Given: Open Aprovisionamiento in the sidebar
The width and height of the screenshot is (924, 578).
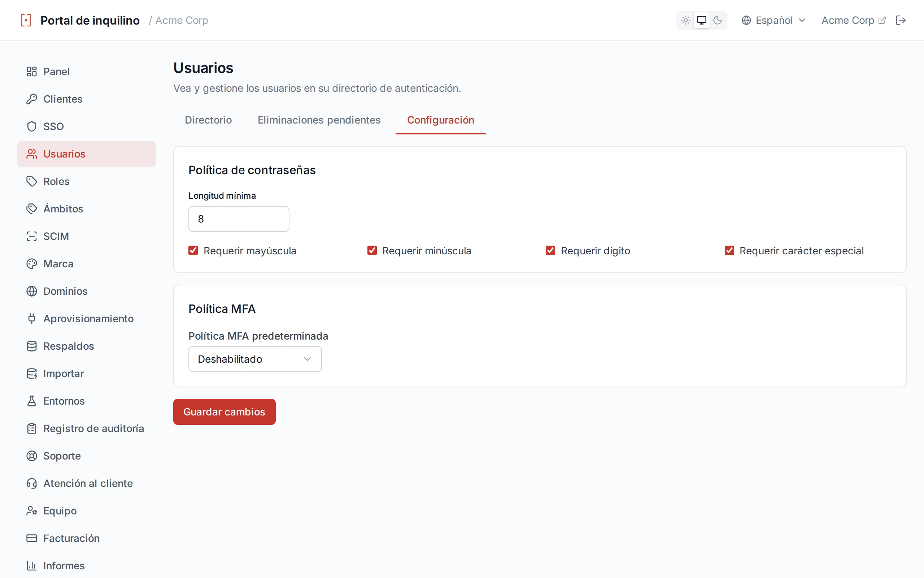Looking at the screenshot, I should point(87,318).
